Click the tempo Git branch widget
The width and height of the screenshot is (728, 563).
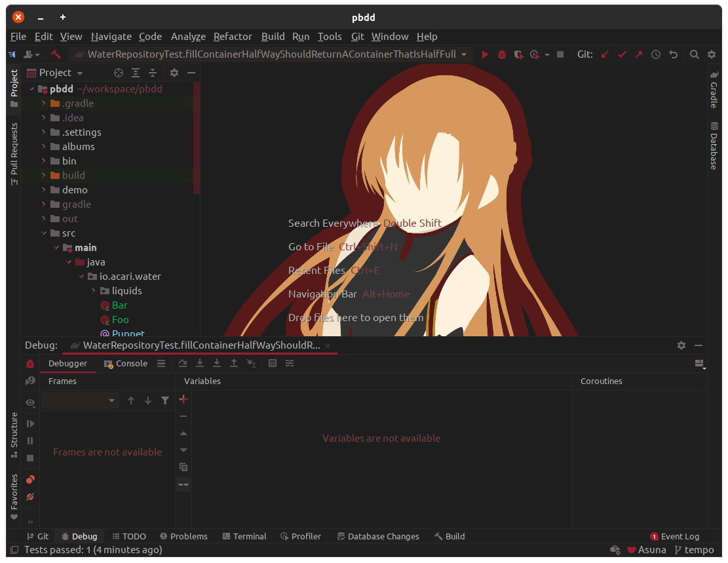(694, 549)
